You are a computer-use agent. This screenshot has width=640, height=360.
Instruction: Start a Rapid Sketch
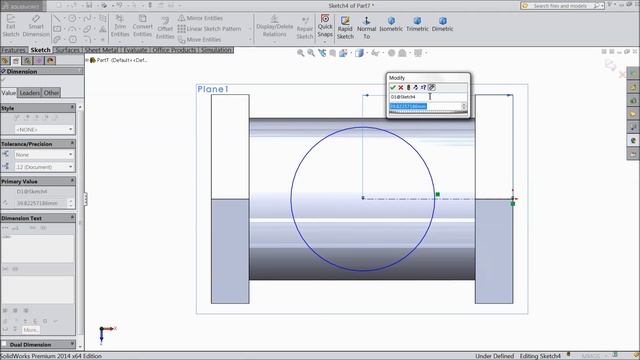(x=345, y=28)
